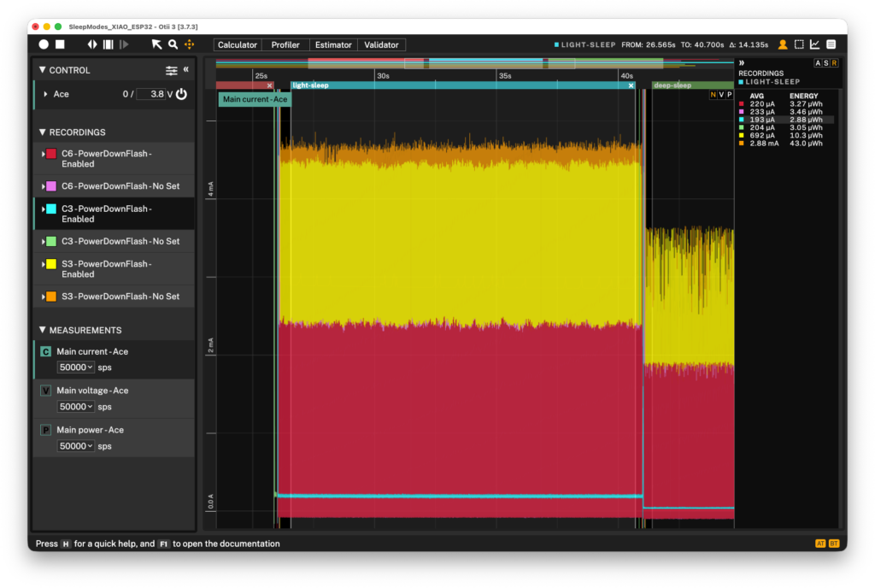Expand the C3-PowerDownFlash-Enabled recording
This screenshot has height=588, width=875.
43,209
